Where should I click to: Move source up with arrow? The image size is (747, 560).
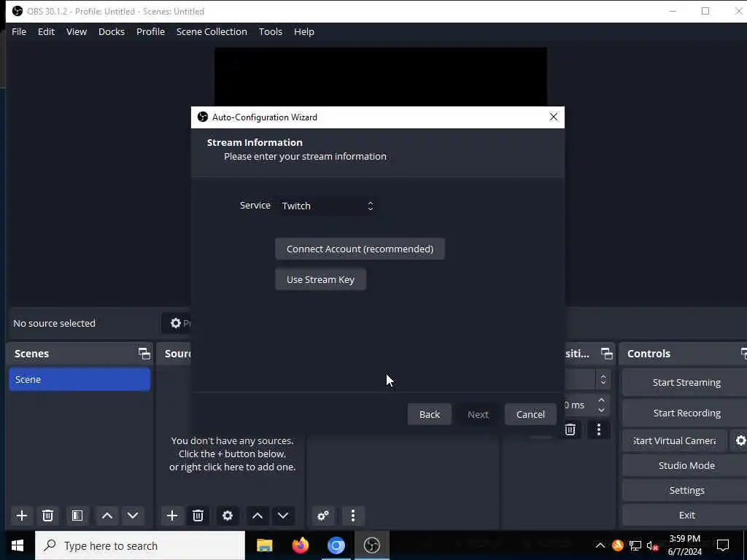pyautogui.click(x=258, y=516)
